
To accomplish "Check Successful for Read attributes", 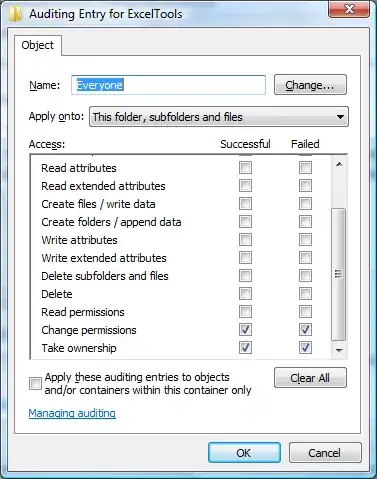I will [x=245, y=168].
